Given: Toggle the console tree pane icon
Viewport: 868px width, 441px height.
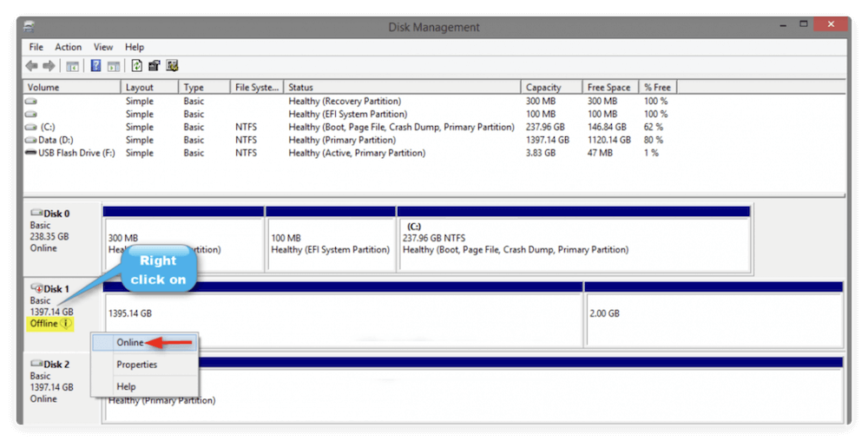Looking at the screenshot, I should click(x=72, y=66).
